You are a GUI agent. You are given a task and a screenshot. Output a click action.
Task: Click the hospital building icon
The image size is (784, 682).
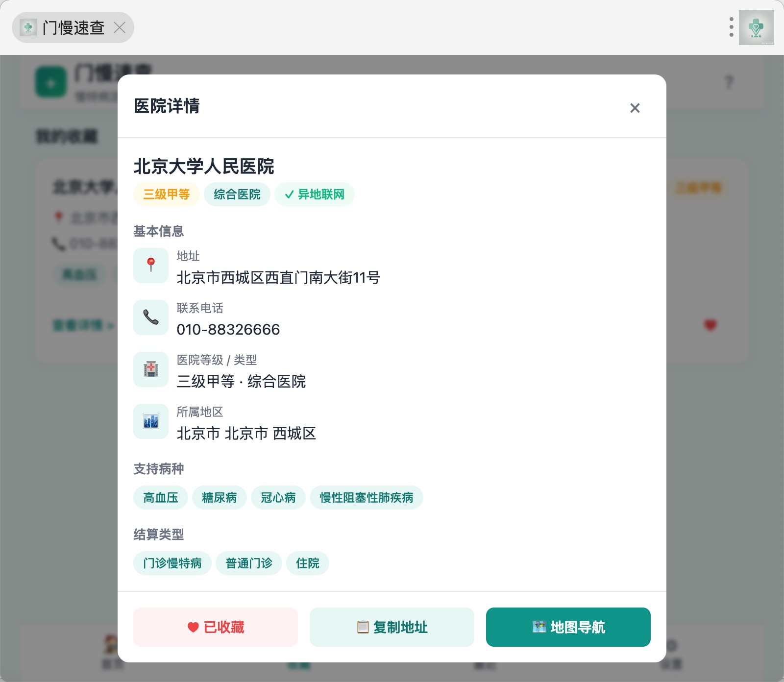(x=151, y=369)
